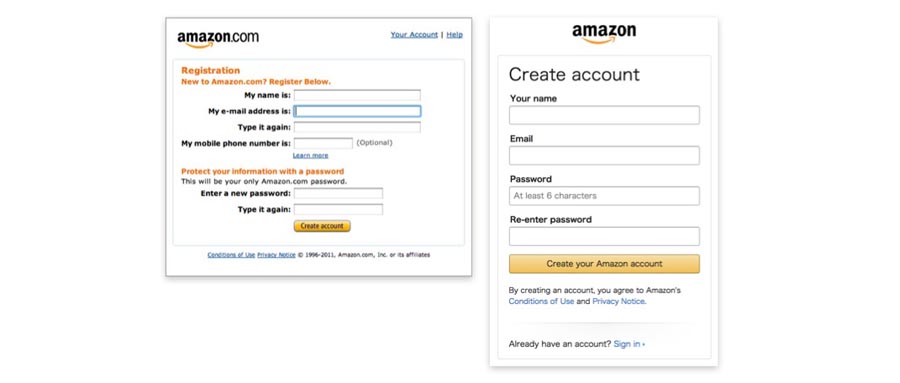900x383 pixels.
Task: Click the 'At least 6 characters' password field
Action: (604, 196)
